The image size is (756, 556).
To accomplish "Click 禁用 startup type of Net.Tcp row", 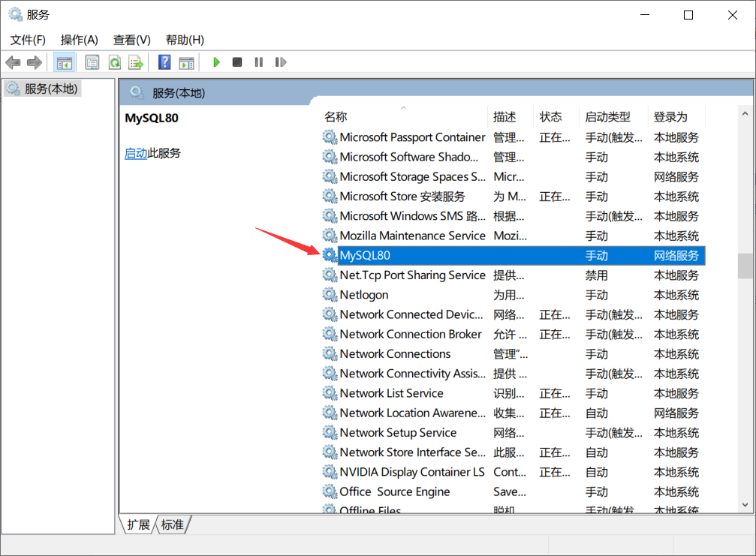I will tap(596, 275).
